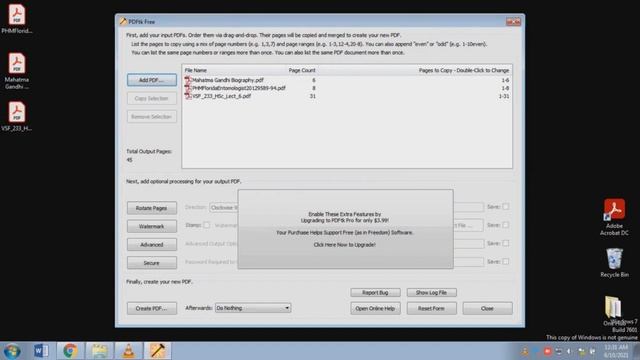
Task: Select the VSF_233_HSc_Lect_6.pdf row
Action: click(x=347, y=96)
